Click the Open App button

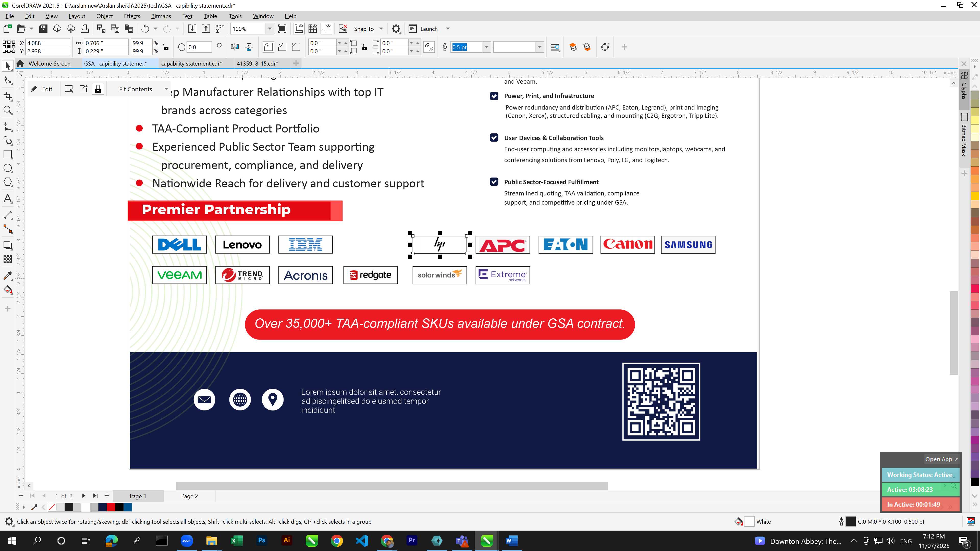941,459
